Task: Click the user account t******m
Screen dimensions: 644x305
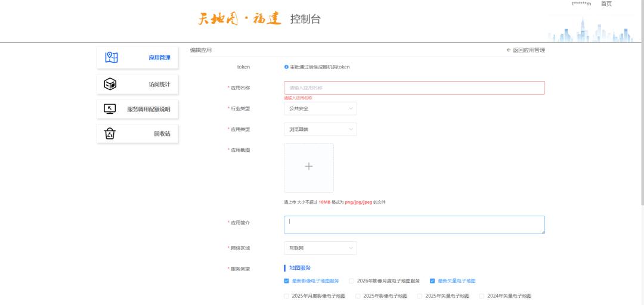Action: [581, 4]
